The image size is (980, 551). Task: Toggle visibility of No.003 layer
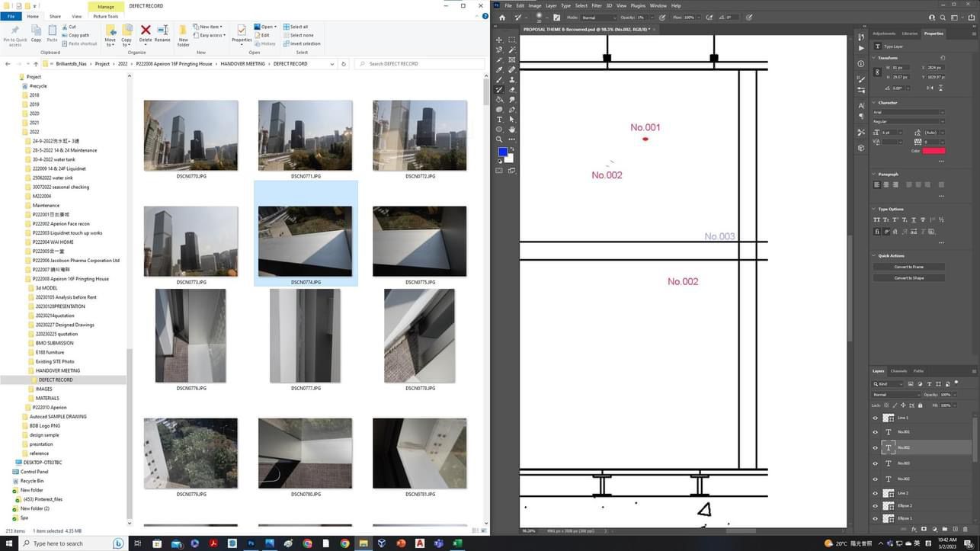(x=875, y=463)
